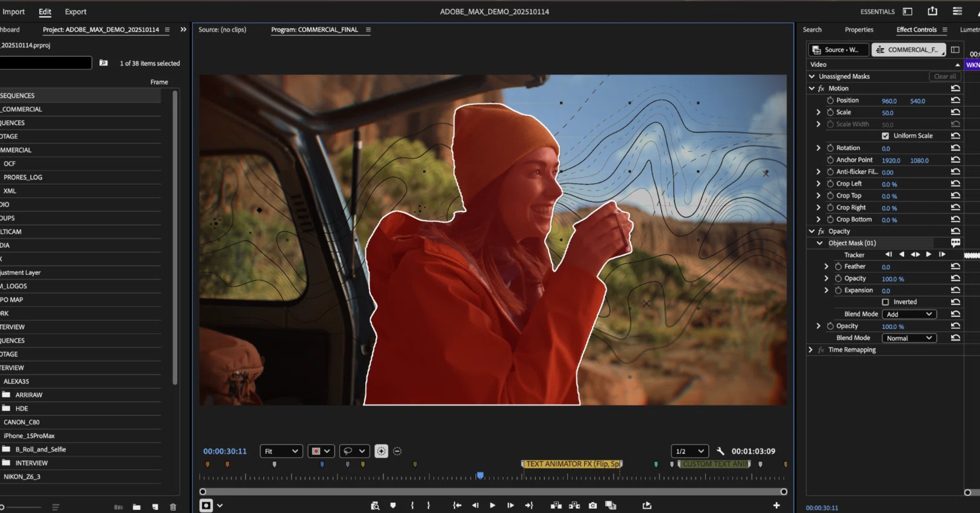Image resolution: width=980 pixels, height=513 pixels.
Task: Open the Fit zoom level dropdown
Action: coord(281,451)
